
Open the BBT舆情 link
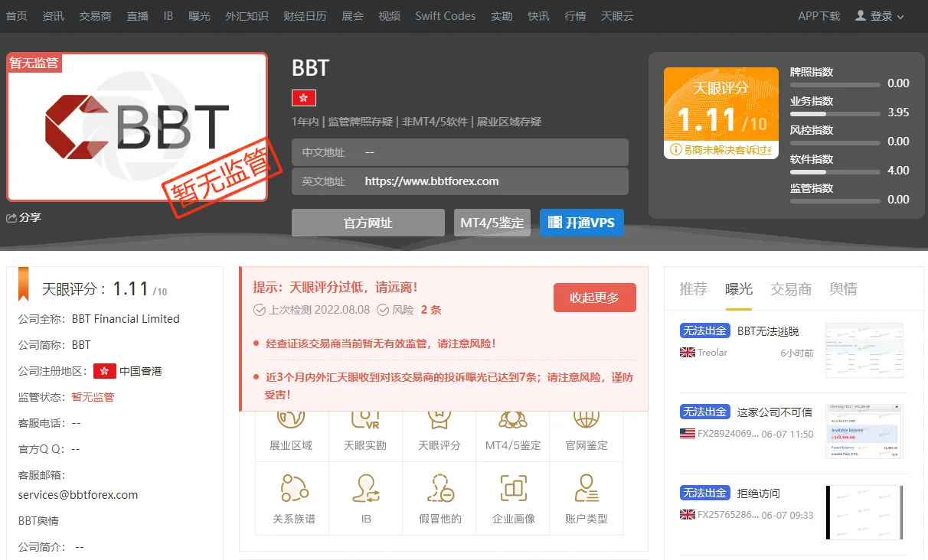[38, 521]
